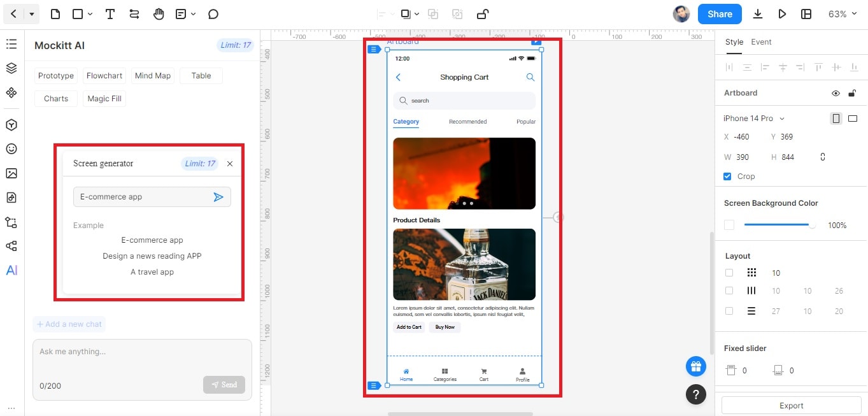Expand the note tool dropdown arrow
The image size is (868, 416).
point(193,14)
